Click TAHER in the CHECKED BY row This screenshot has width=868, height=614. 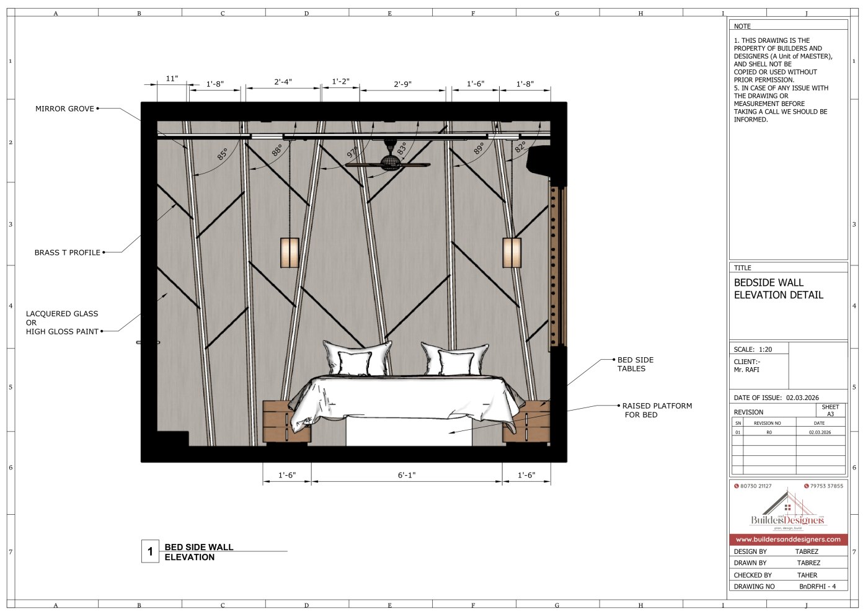(x=807, y=575)
